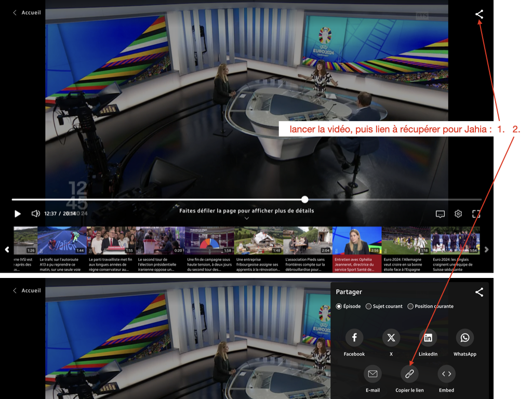Toggle subtitles with the caption icon
Viewport: 532px width, 399px height.
[x=440, y=214]
